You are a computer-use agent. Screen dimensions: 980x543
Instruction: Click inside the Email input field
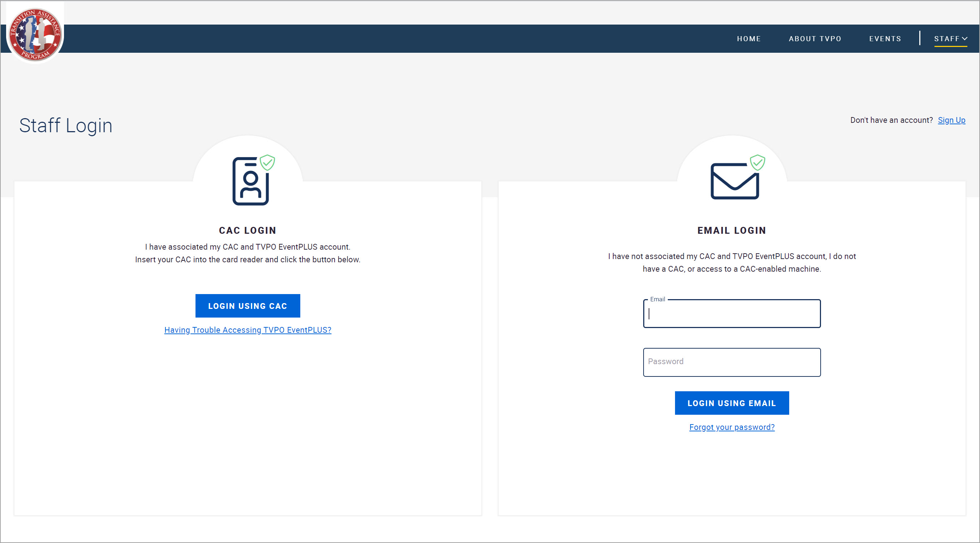click(732, 314)
